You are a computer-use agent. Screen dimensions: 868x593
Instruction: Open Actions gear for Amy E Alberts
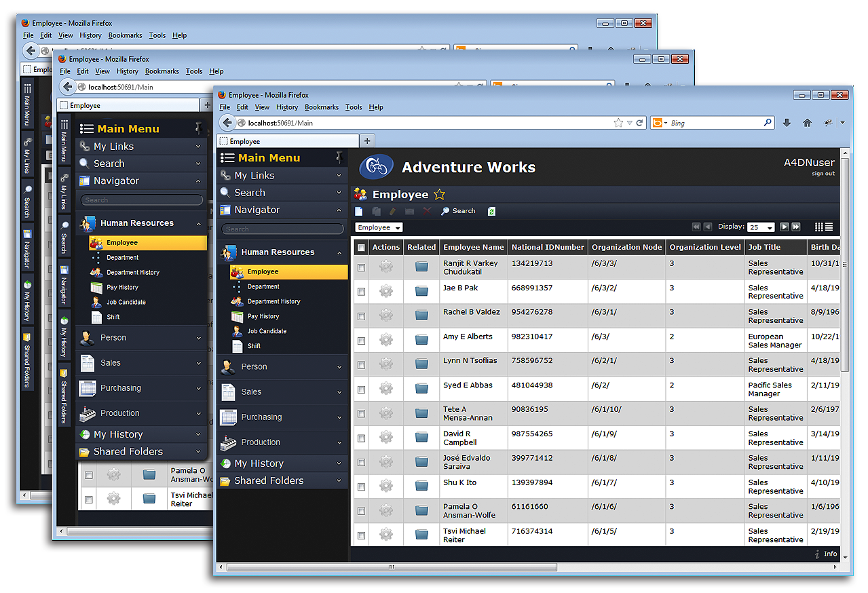point(386,339)
